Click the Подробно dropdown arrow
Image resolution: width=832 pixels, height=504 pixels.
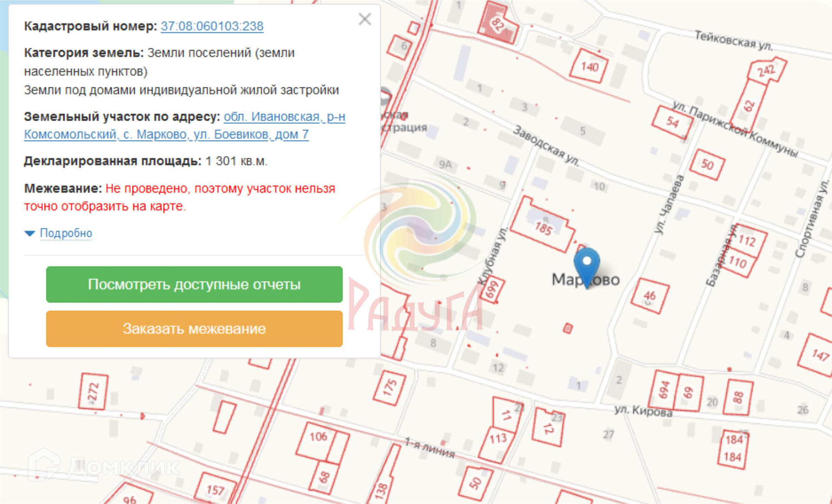coord(30,234)
